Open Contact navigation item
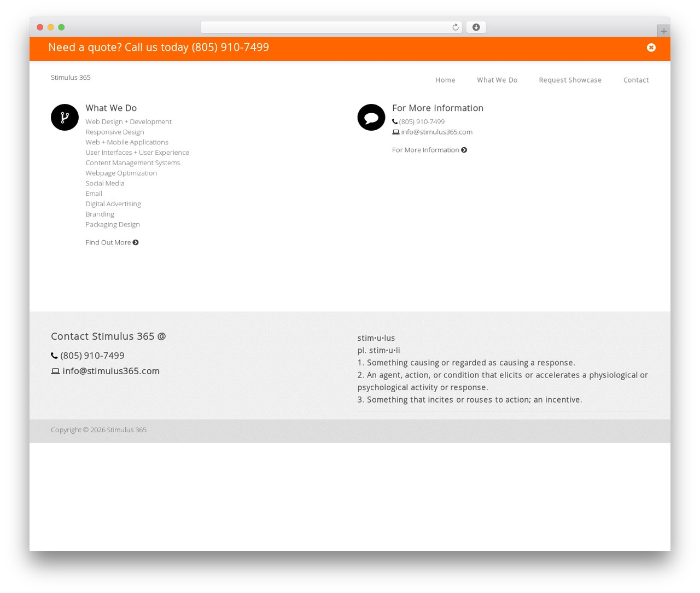Screen dimensions: 700x593 click(x=636, y=80)
